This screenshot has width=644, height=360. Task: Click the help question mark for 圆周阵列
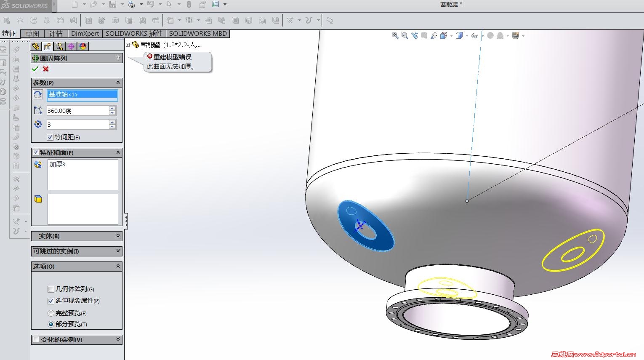click(x=118, y=58)
